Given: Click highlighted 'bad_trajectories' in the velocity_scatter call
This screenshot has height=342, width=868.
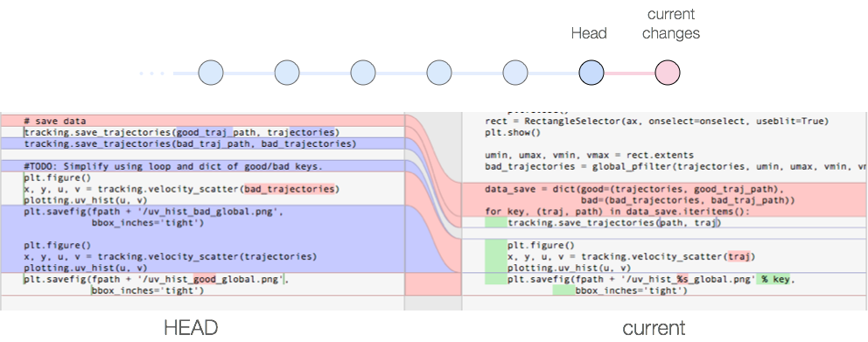Looking at the screenshot, I should point(290,189).
